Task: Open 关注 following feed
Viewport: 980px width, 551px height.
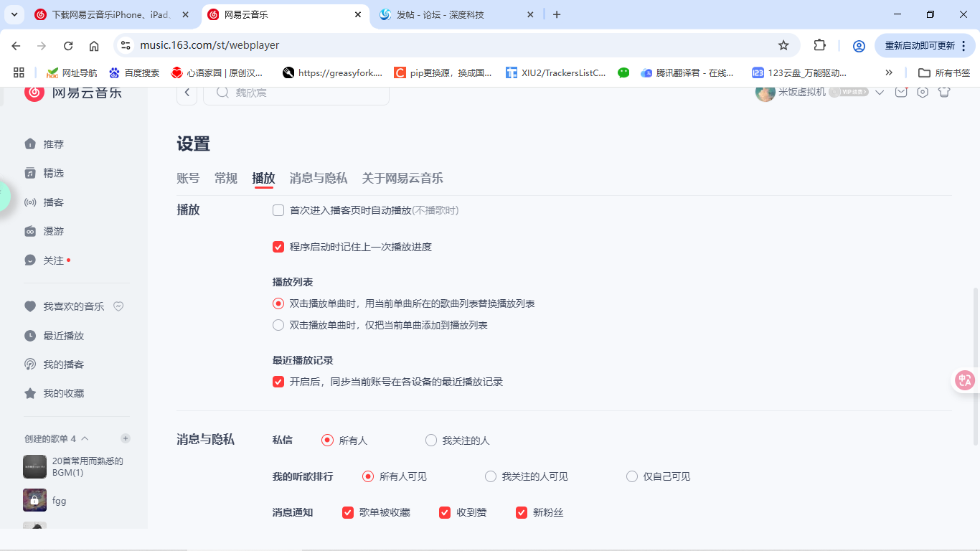Action: click(x=47, y=260)
